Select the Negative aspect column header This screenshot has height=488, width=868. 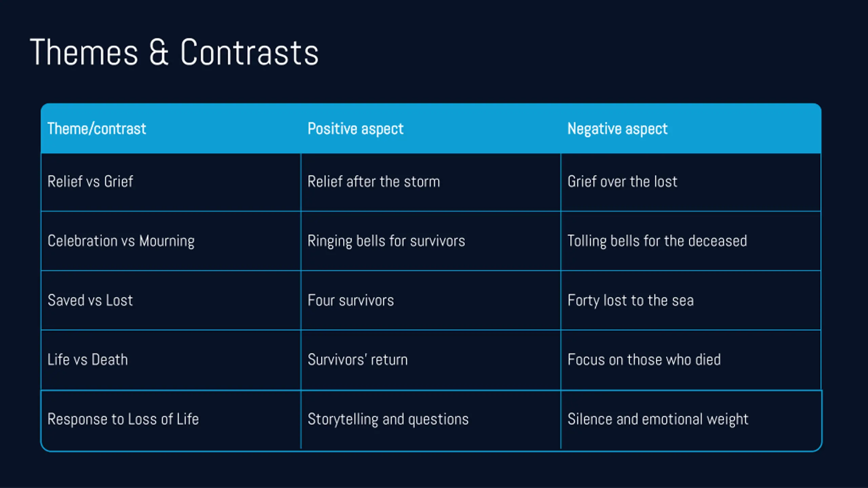pos(691,128)
